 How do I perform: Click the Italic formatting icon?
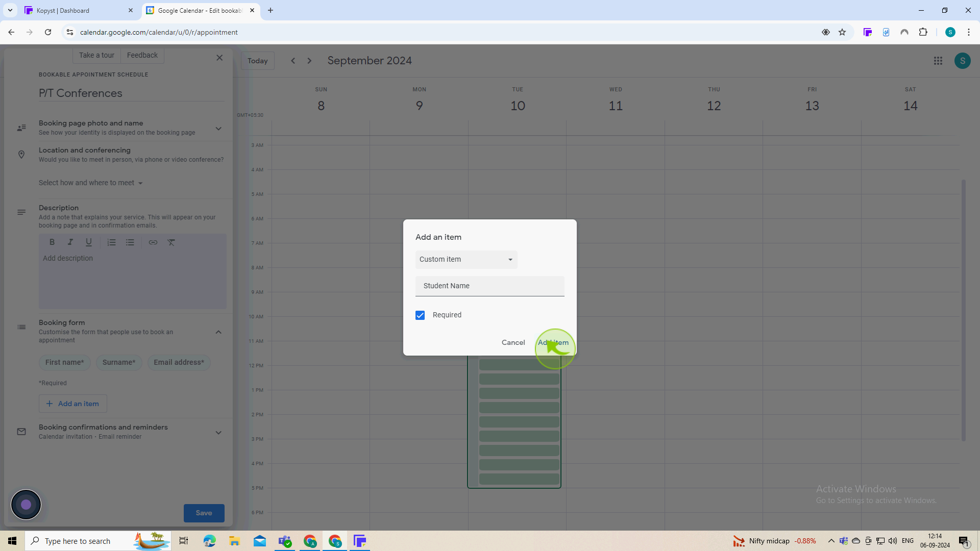[x=70, y=241]
